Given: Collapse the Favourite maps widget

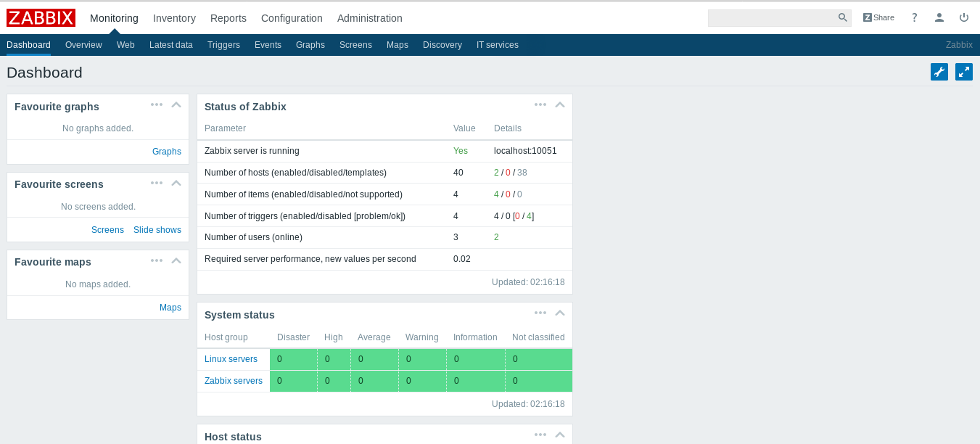Looking at the screenshot, I should coord(176,260).
